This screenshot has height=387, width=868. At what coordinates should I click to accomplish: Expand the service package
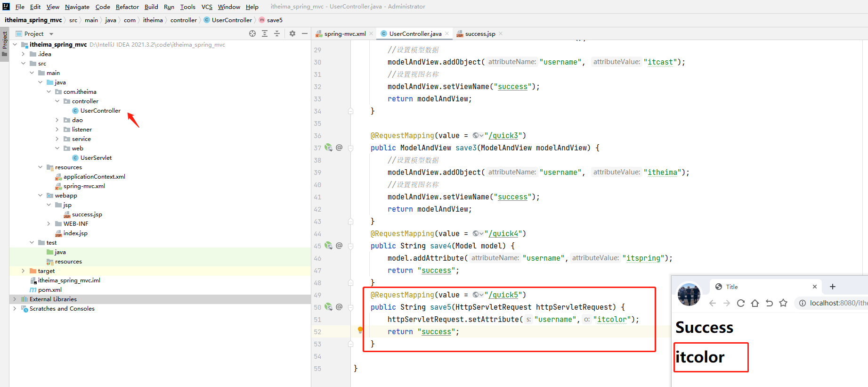(x=57, y=139)
